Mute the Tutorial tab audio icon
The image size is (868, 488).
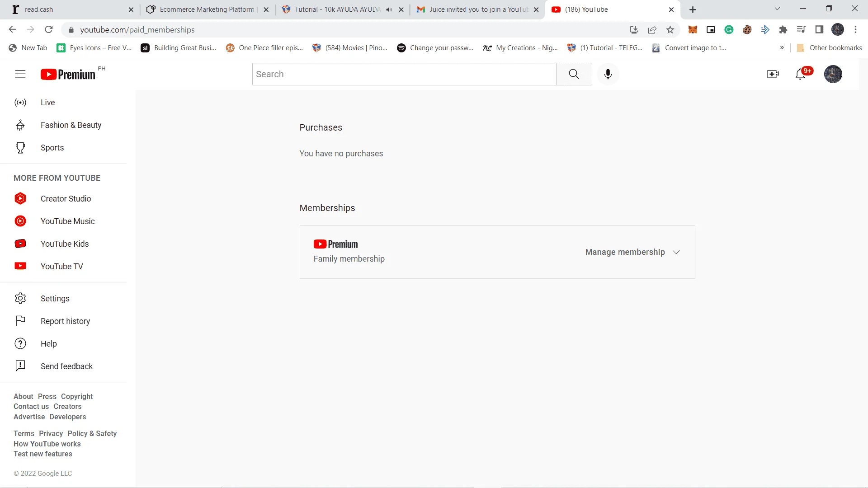point(389,9)
